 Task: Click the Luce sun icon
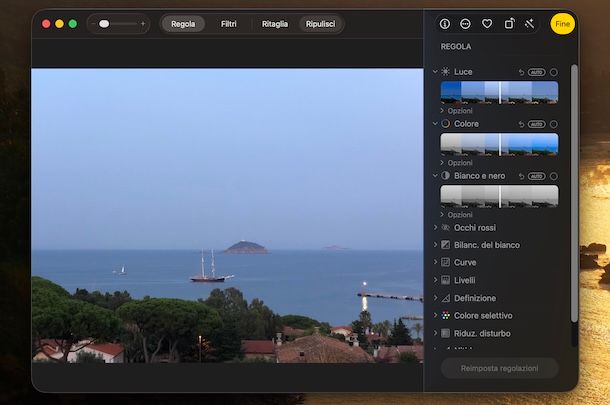[x=445, y=72]
